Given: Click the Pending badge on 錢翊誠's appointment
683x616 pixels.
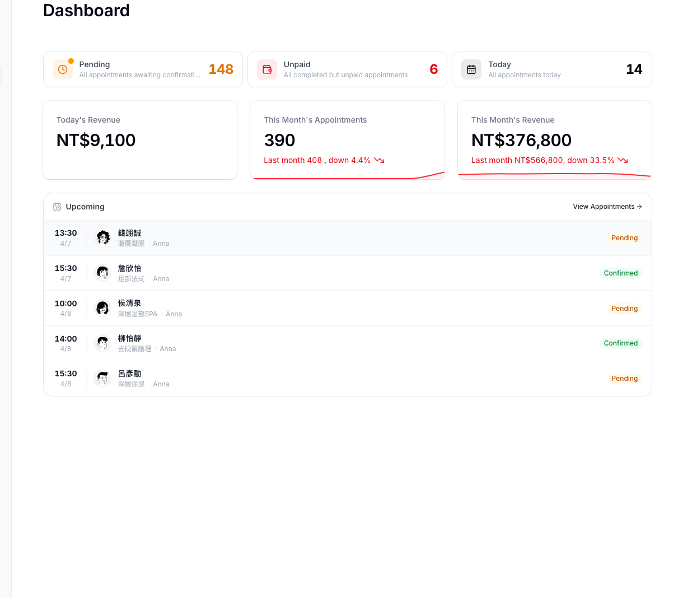Looking at the screenshot, I should 624,237.
